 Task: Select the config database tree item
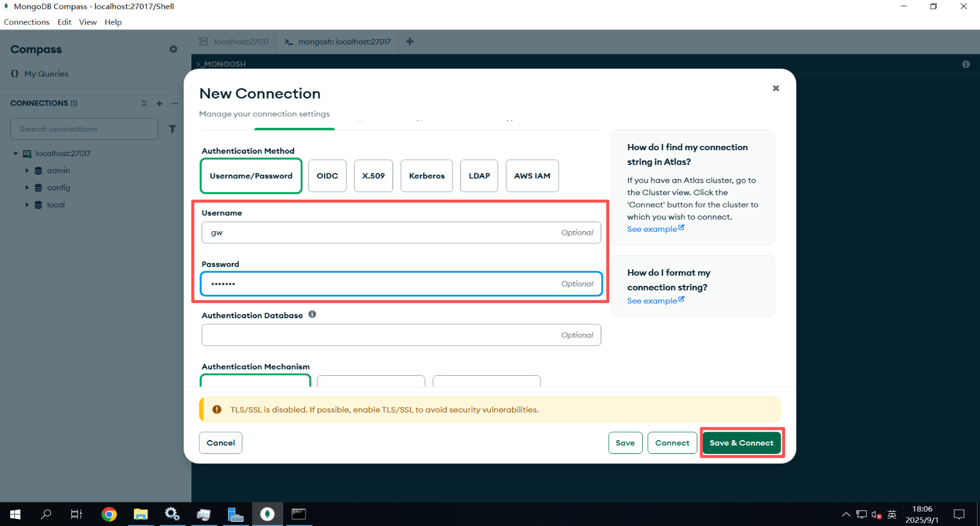click(59, 188)
